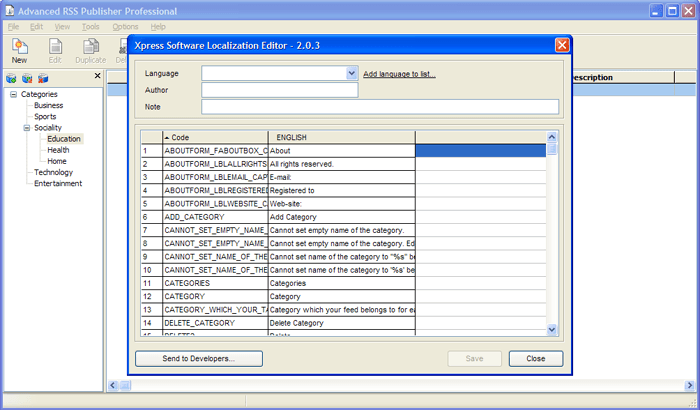This screenshot has width=700, height=410.
Task: Select Technology category in tree
Action: click(53, 172)
